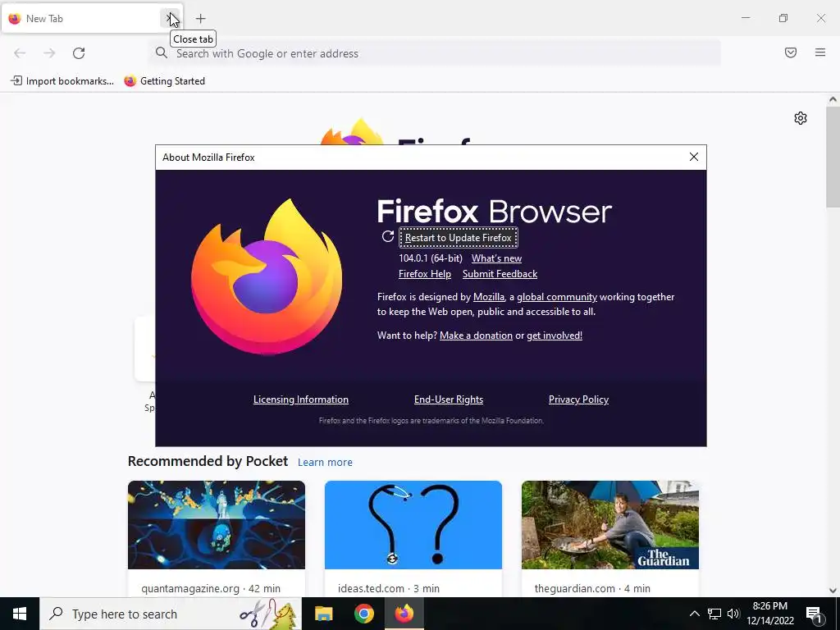Close the About Mozilla Firefox dialog
Image resolution: width=840 pixels, height=630 pixels.
pos(694,157)
